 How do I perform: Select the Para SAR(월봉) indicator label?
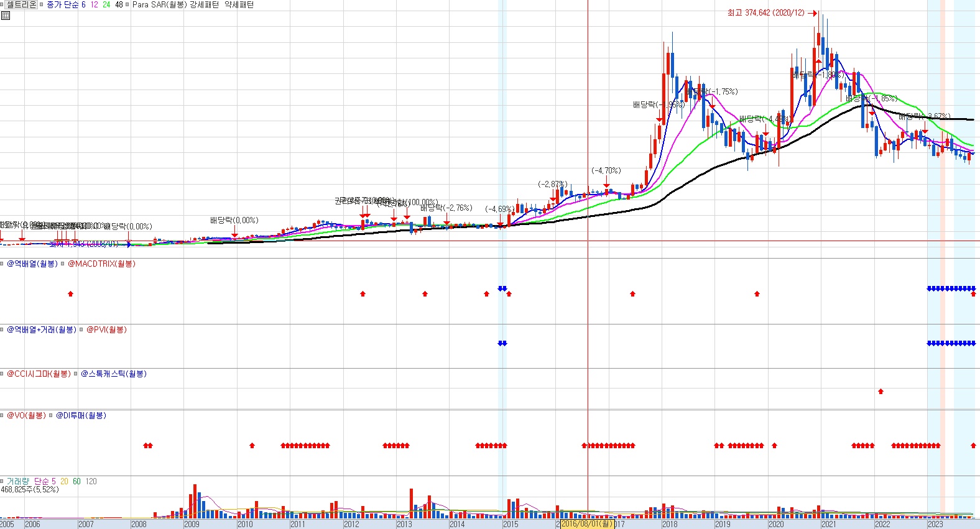click(x=160, y=4)
